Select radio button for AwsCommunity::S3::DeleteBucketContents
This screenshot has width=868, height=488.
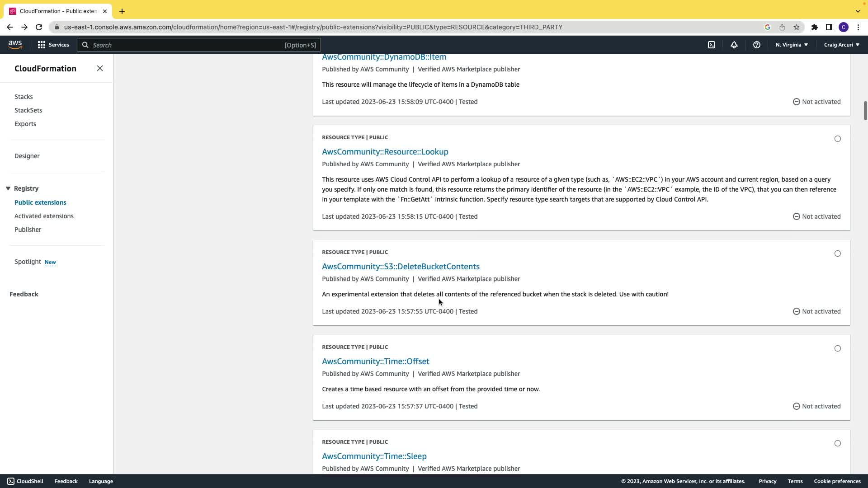(x=838, y=253)
